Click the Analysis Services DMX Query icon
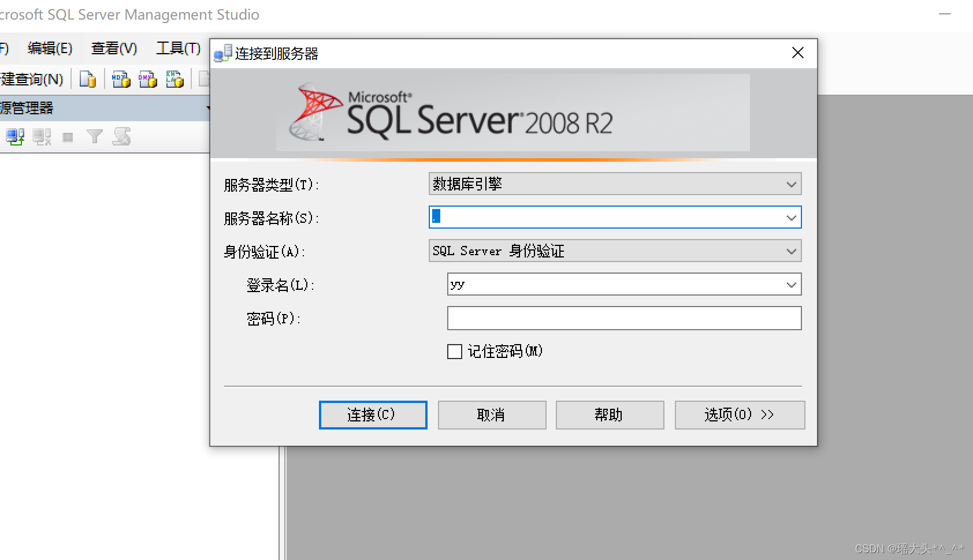The height and width of the screenshot is (560, 973). click(148, 79)
